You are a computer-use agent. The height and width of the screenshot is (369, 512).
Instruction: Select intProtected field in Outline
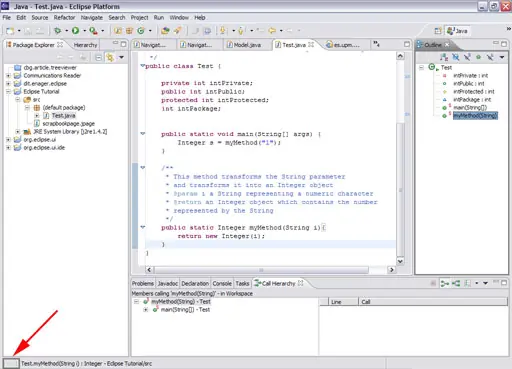[x=474, y=92]
